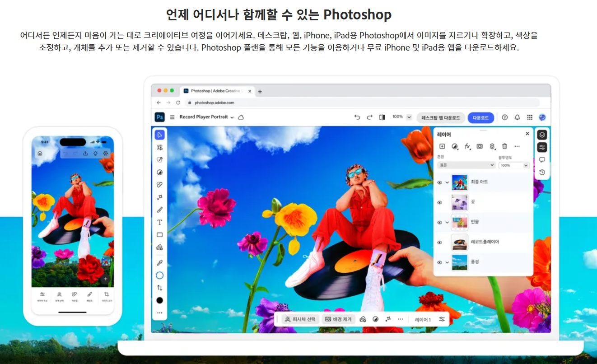Viewport: 597px width, 364px height.
Task: Open the user profile avatar
Action: pyautogui.click(x=542, y=117)
